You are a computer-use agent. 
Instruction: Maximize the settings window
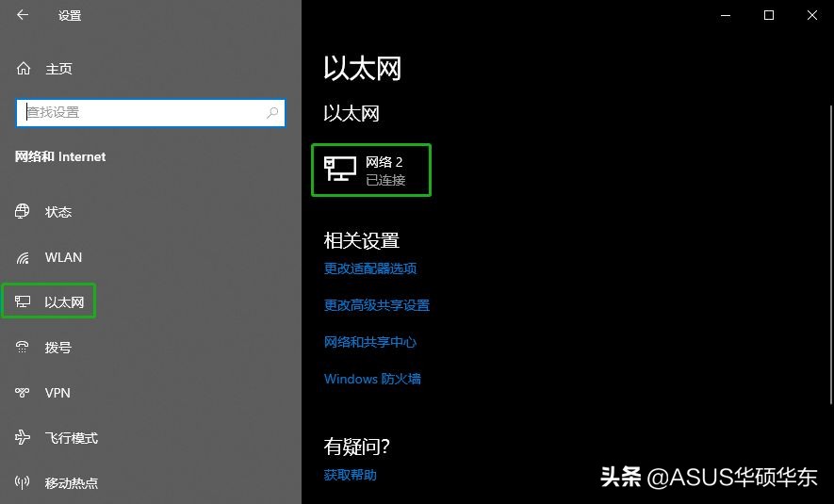[x=769, y=15]
